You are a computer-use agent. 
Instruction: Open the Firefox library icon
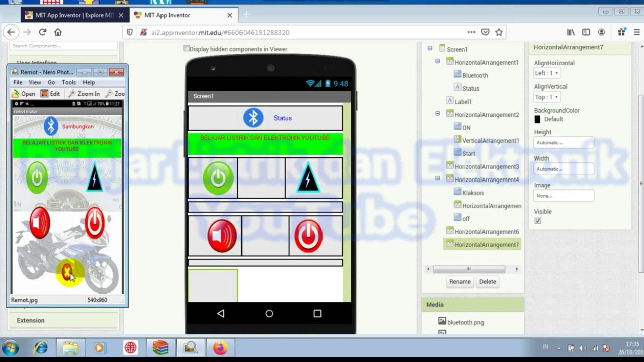click(571, 32)
